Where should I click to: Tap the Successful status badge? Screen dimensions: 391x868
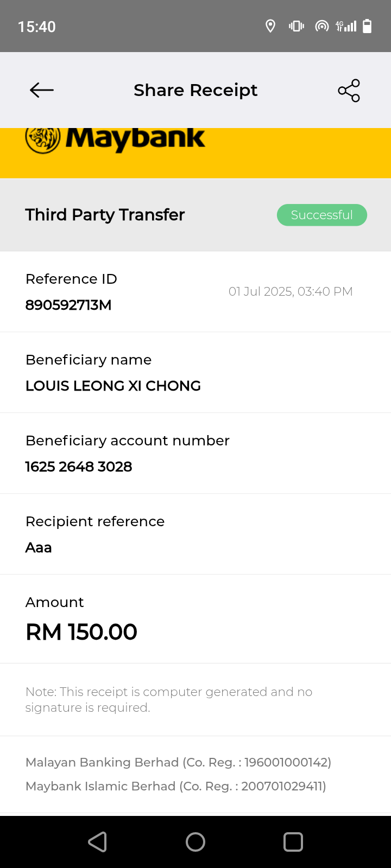coord(322,215)
